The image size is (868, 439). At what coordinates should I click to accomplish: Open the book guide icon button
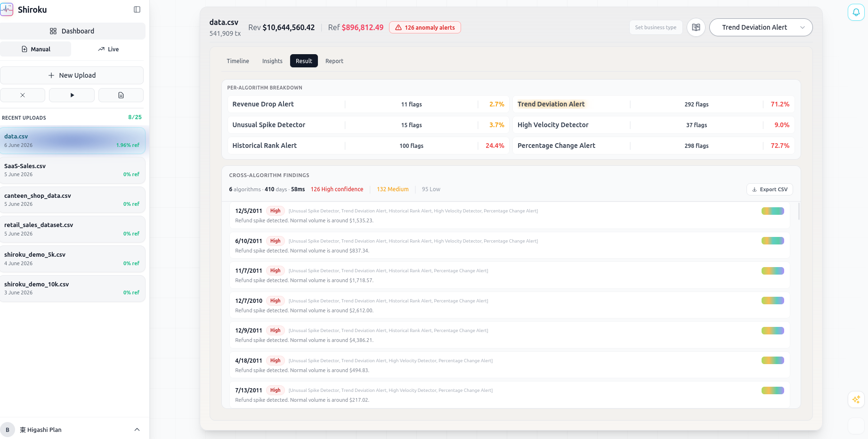696,27
